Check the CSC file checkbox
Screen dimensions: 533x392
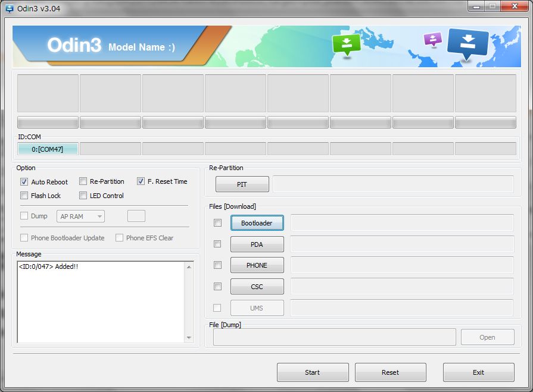pyautogui.click(x=217, y=287)
